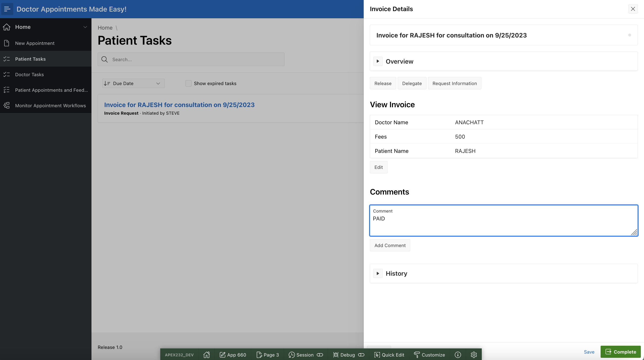Click the Add Comment button

(x=390, y=245)
